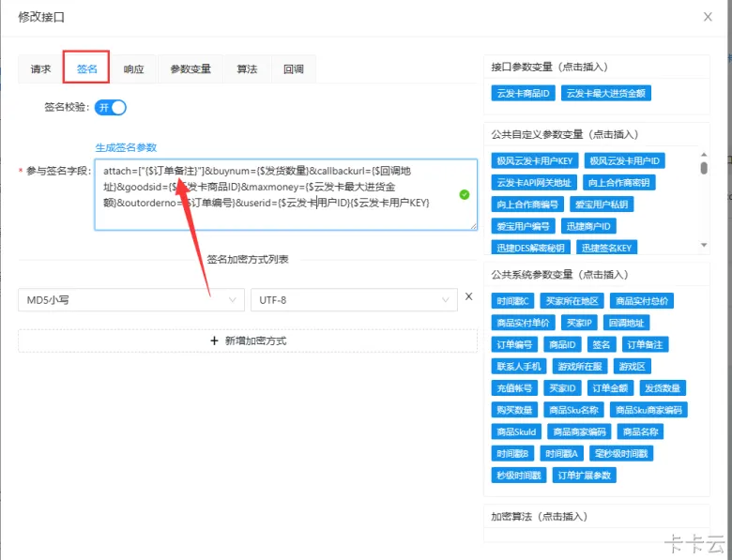Click the 新增加密方式 button
This screenshot has height=560, width=732.
tap(248, 341)
